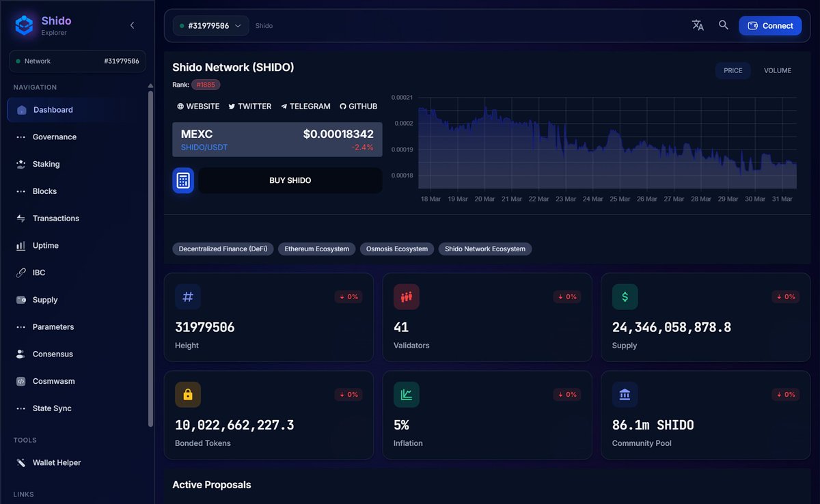
Task: Click the MEXC SHIDO/USDT price card
Action: (277, 139)
